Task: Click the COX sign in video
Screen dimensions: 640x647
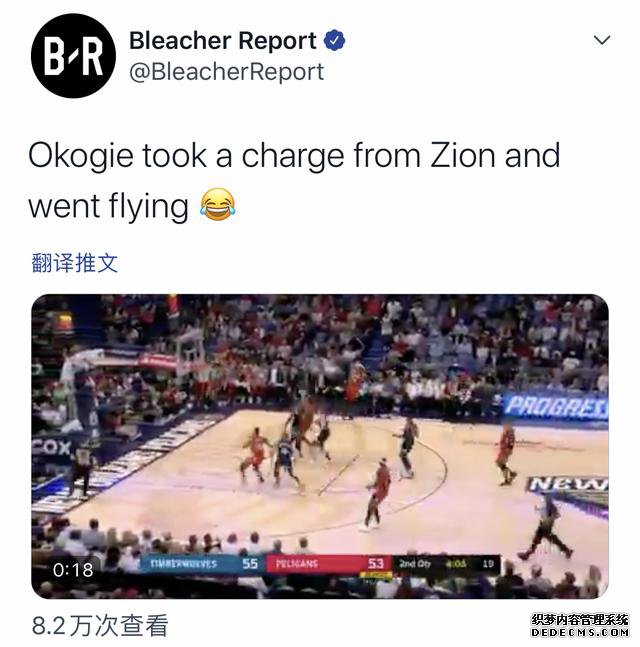Action: [51, 447]
